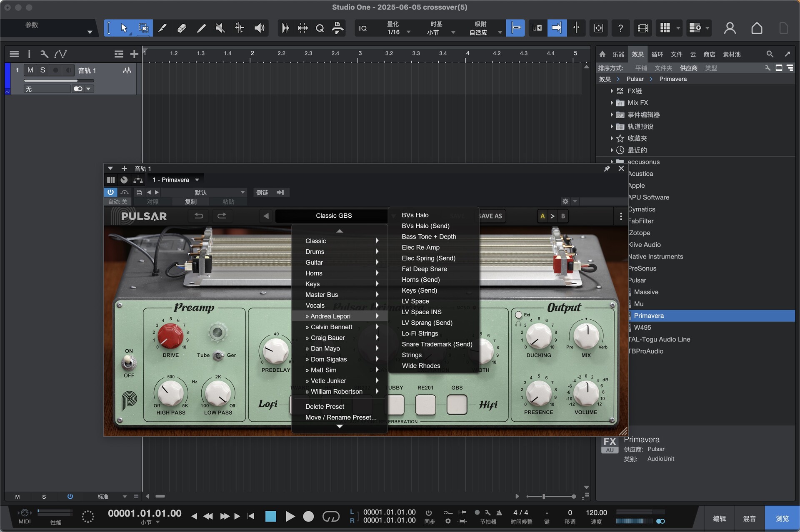Viewport: 800px width, 532px height.
Task: Show automation curve icon in track header
Action: coord(60,54)
